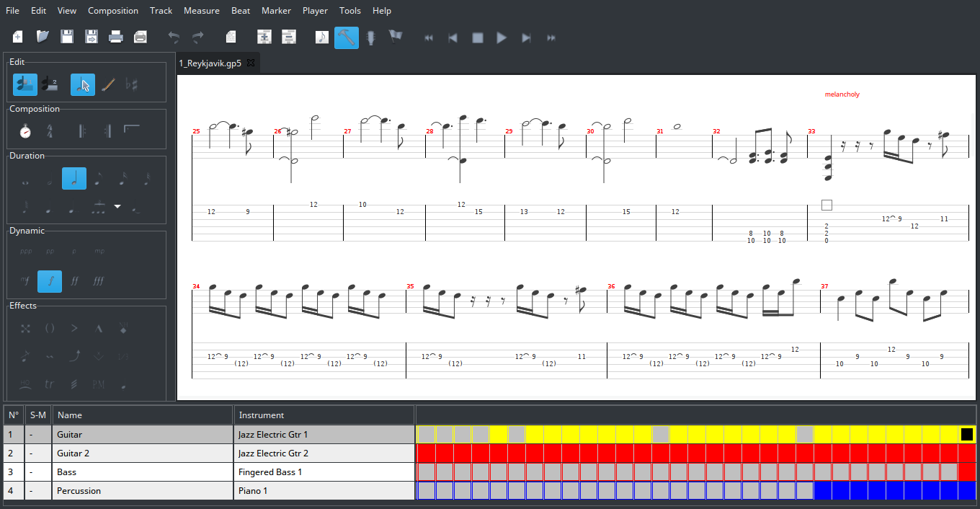Open the Composition menu

click(112, 11)
